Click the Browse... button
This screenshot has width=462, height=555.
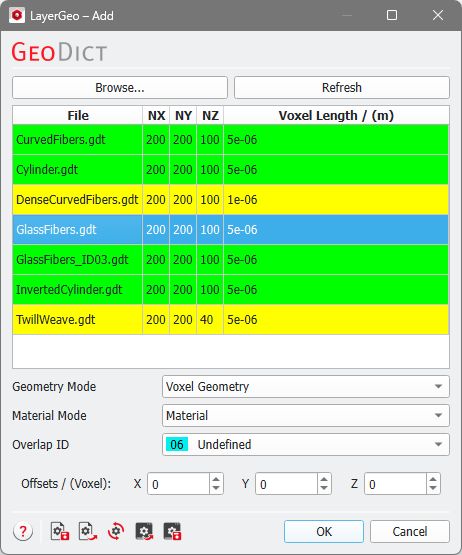click(120, 87)
